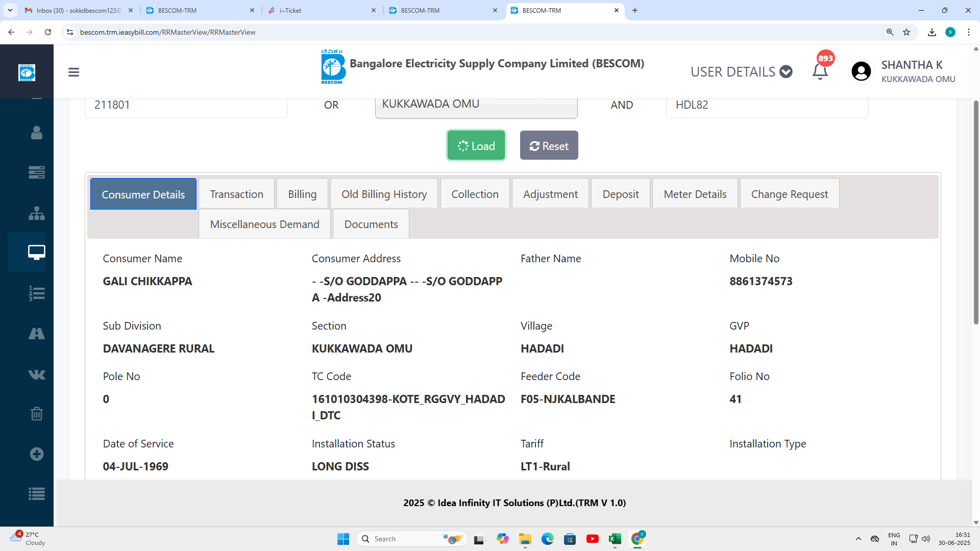Screen dimensions: 980x551
Task: Open YouTube app from taskbar
Action: click(x=592, y=539)
